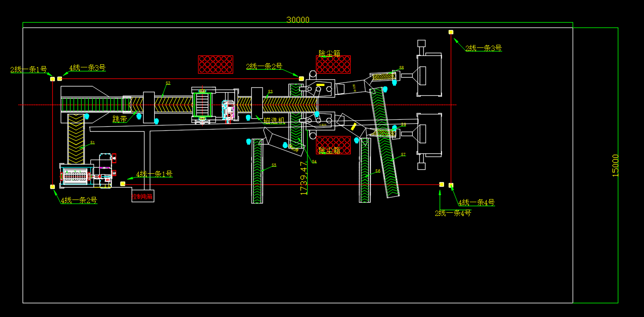Select the red 控制电箱 control box
Screen dimensions: 644x317
(x=142, y=196)
